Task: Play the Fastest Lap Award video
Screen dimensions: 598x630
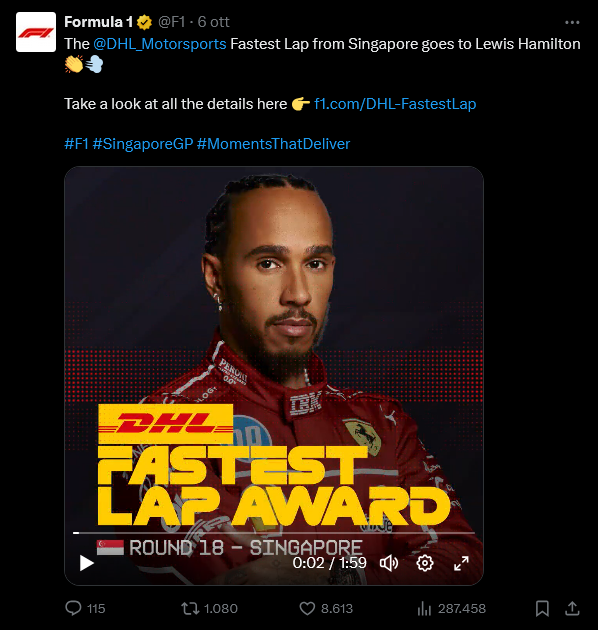Action: (x=86, y=563)
